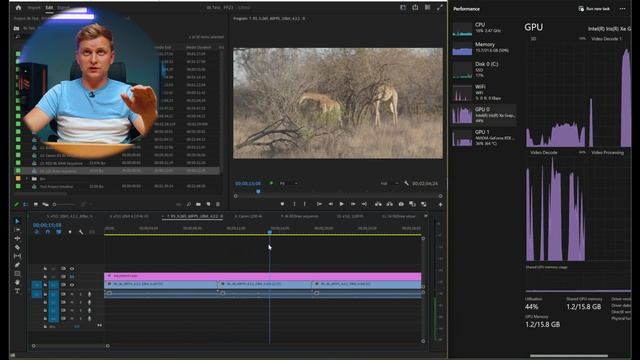Step forward one frame in Program monitor

tap(353, 204)
